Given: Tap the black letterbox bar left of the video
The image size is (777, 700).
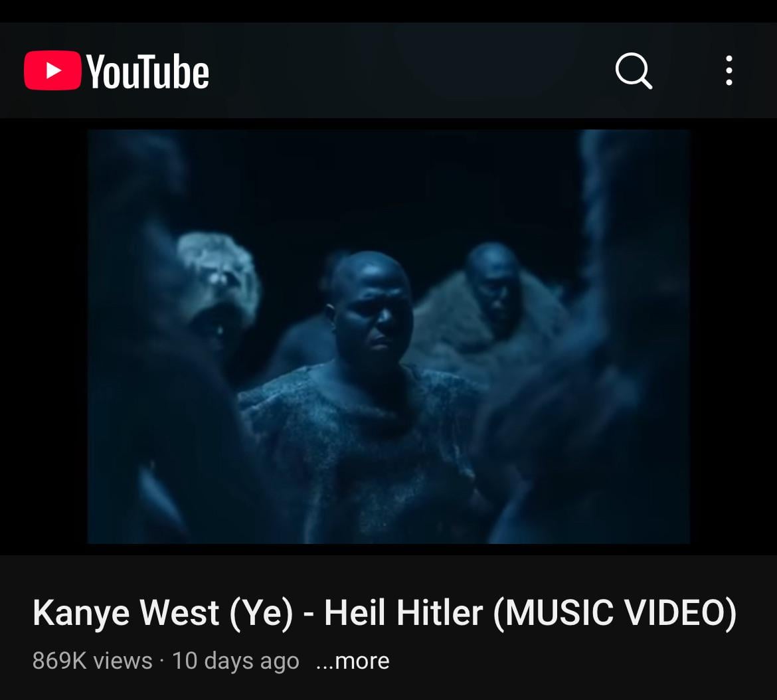Looking at the screenshot, I should tap(44, 336).
